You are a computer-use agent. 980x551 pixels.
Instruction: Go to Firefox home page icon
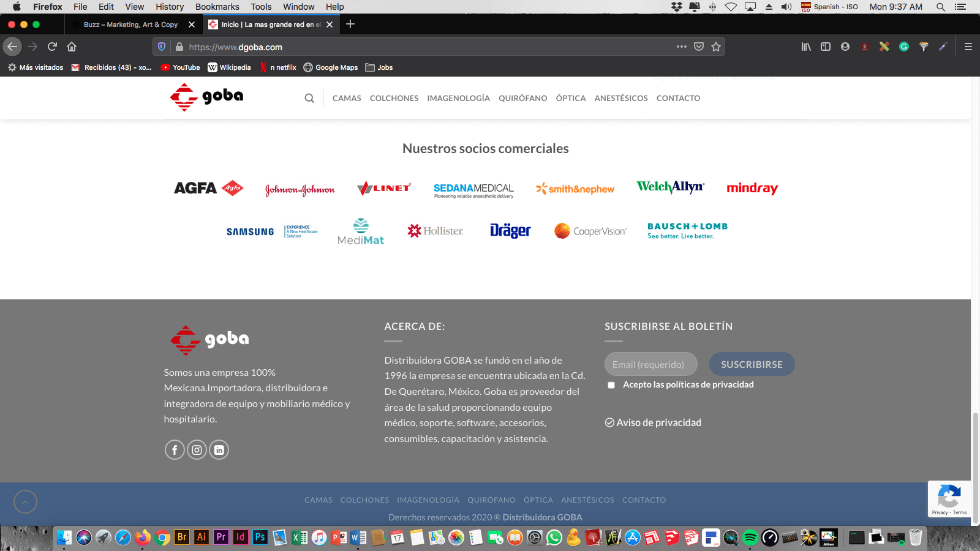tap(72, 47)
